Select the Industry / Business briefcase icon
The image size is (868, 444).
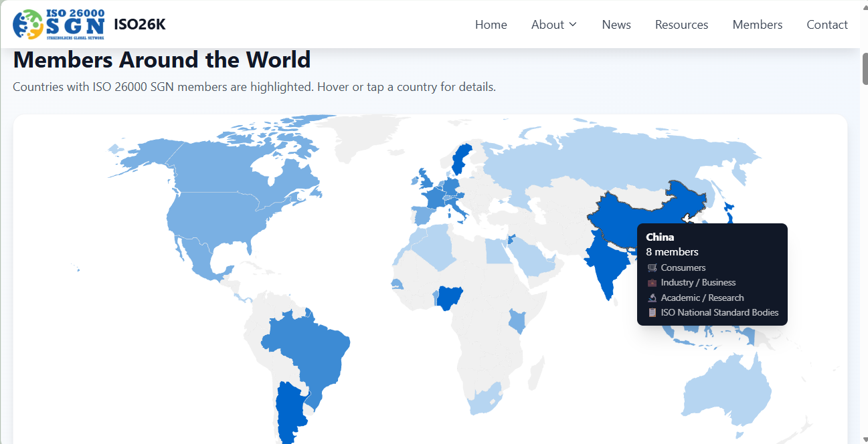[x=651, y=282]
